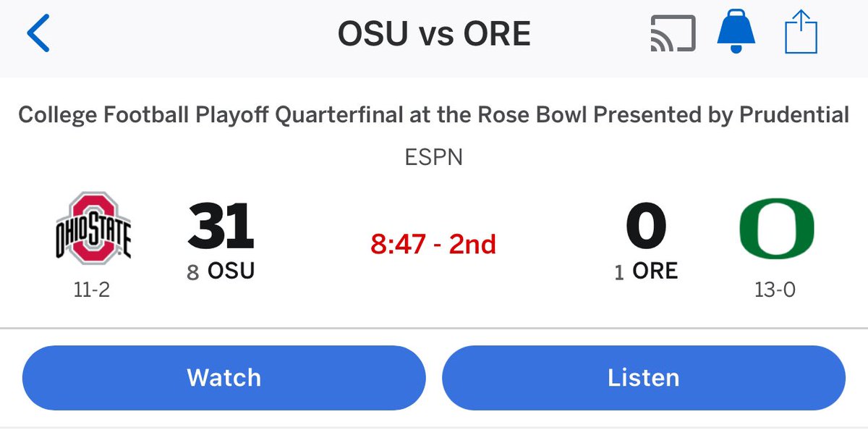Open the ESPN broadcast network label
Screen dimensions: 868x430
(x=434, y=156)
